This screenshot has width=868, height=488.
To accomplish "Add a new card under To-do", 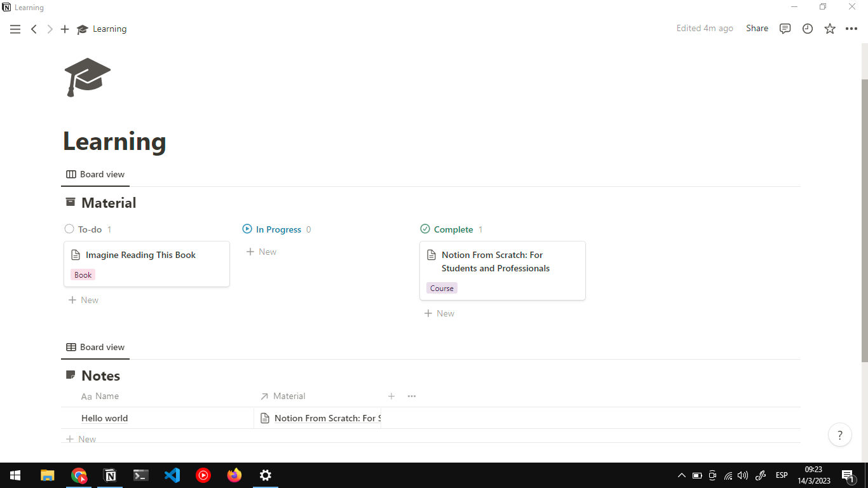I will point(83,300).
